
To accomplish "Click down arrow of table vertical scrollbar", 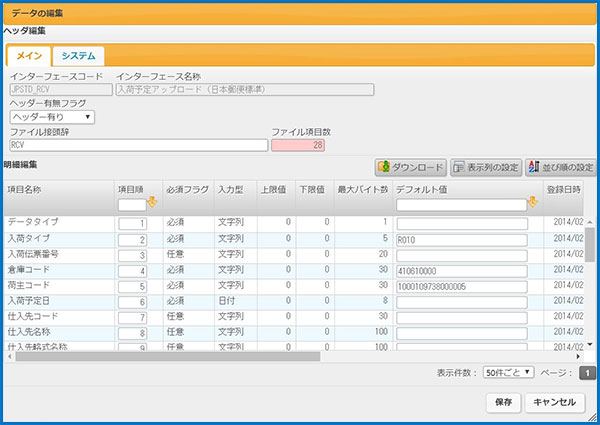I will 589,343.
